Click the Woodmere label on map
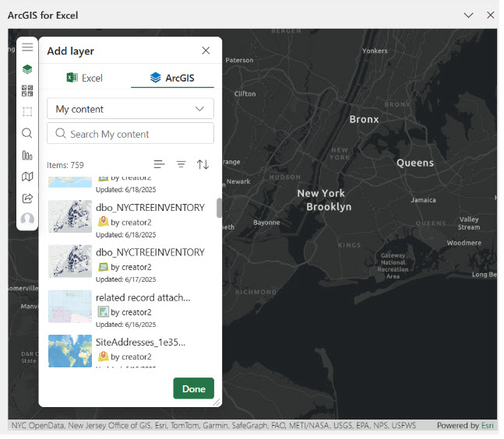The image size is (504, 439). (x=464, y=243)
